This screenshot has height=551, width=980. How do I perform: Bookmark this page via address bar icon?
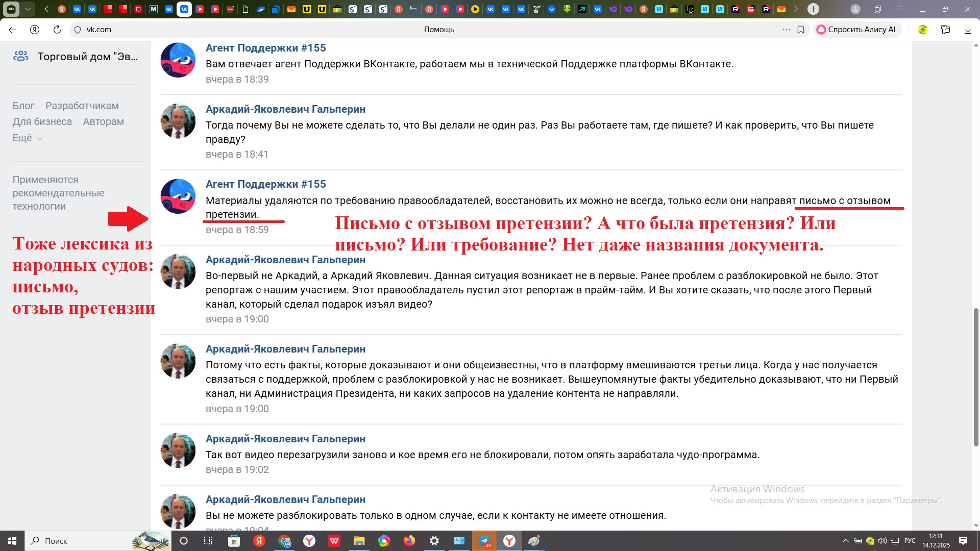pos(801,30)
